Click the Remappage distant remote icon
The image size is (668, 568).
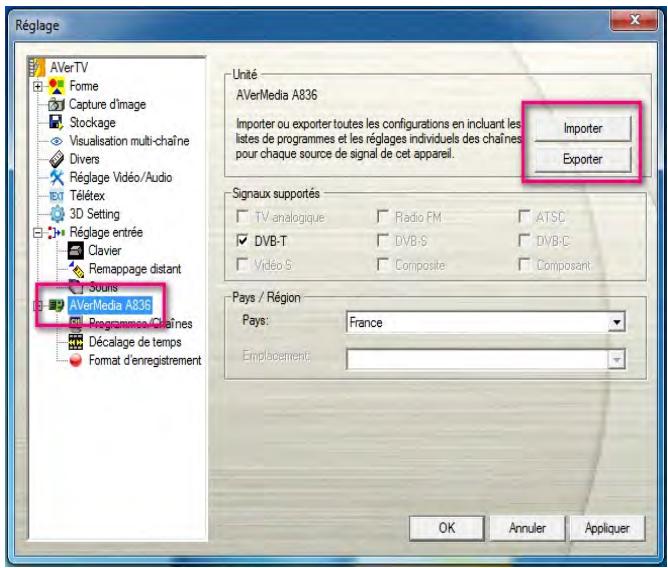coord(76,269)
